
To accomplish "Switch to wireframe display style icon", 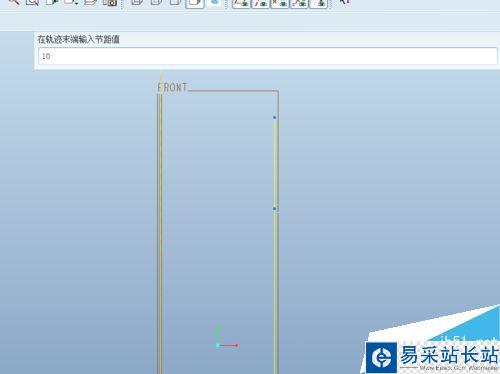I will coord(137,2).
